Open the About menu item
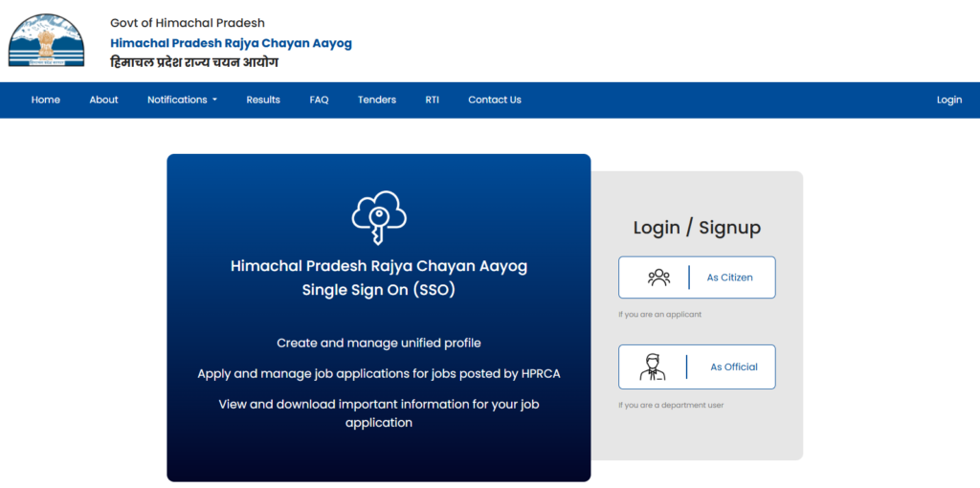980x488 pixels. (103, 100)
